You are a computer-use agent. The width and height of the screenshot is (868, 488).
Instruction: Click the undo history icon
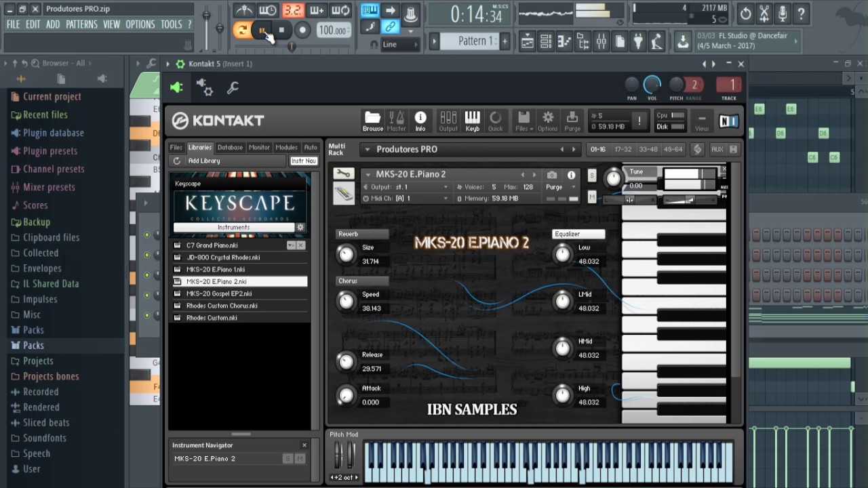(745, 13)
